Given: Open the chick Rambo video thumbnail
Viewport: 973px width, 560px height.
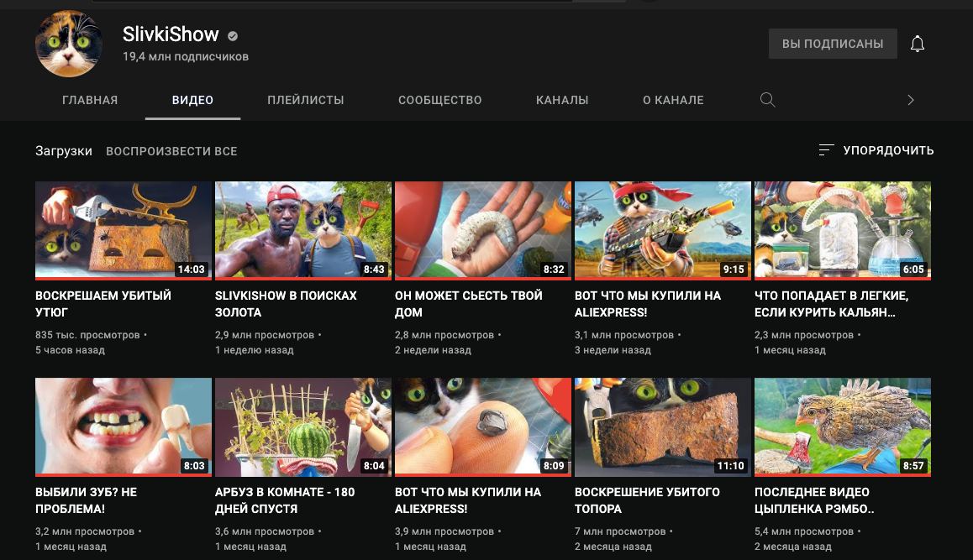Looking at the screenshot, I should click(843, 427).
